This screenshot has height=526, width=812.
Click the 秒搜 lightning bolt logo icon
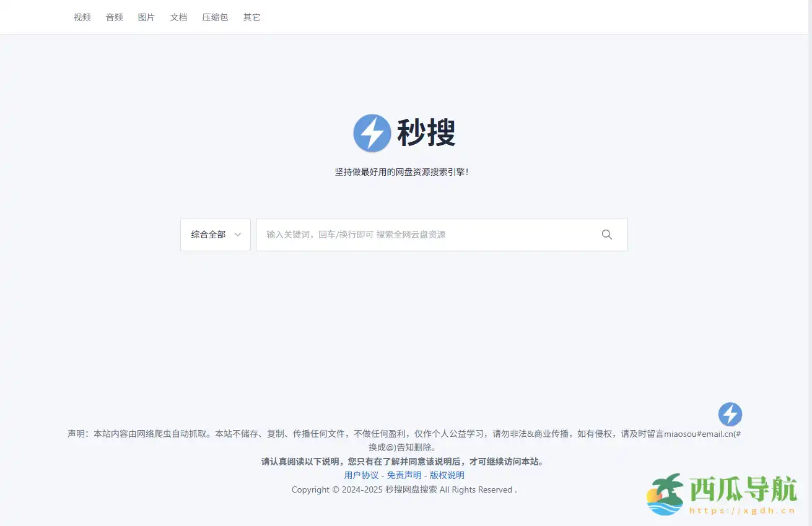coord(372,133)
